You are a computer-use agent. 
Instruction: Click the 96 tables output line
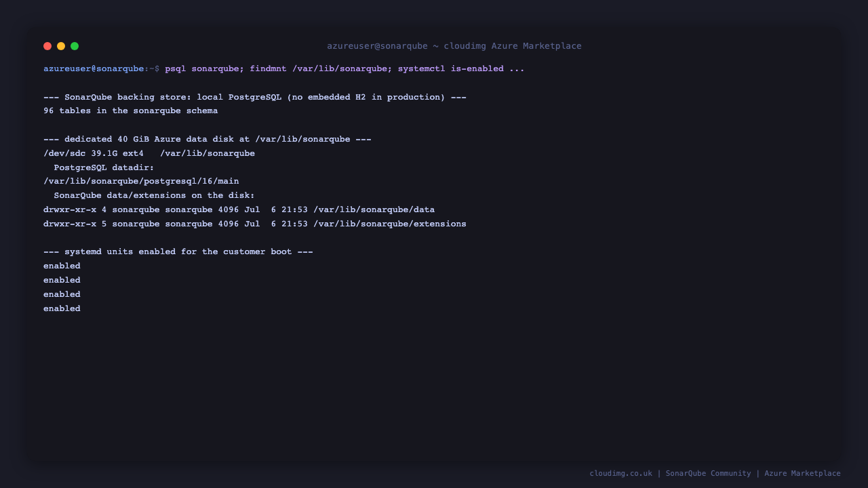(131, 110)
